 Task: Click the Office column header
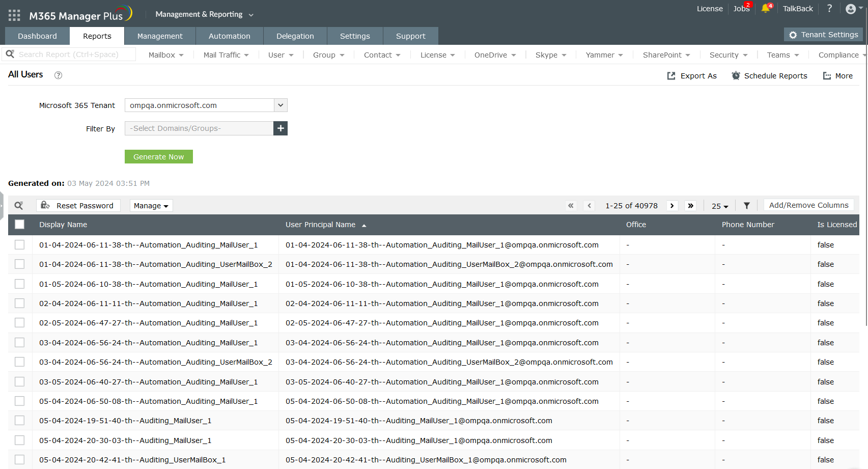tap(636, 225)
